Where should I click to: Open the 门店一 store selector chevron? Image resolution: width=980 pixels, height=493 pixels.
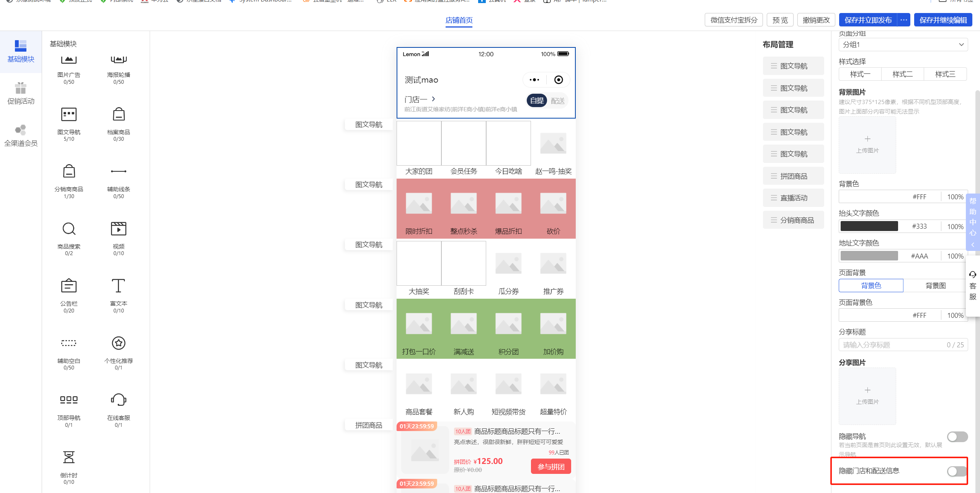434,99
